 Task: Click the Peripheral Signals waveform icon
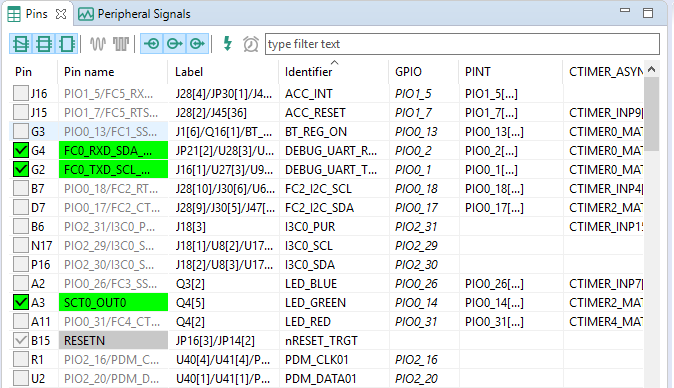(86, 14)
